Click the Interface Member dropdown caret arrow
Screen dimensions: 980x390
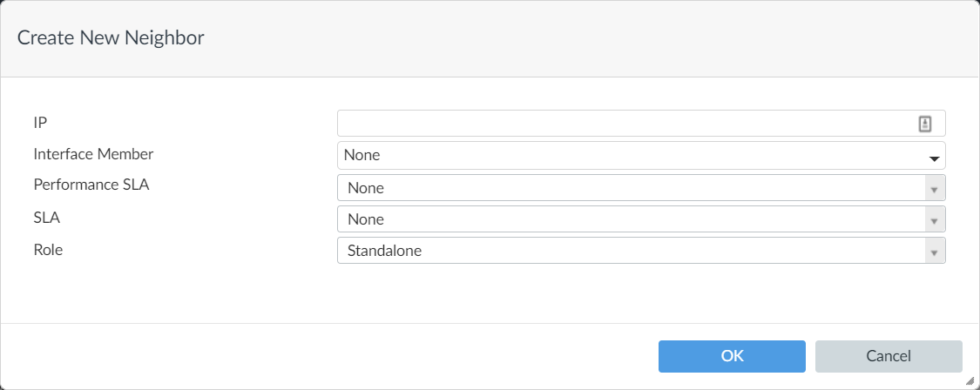934,158
